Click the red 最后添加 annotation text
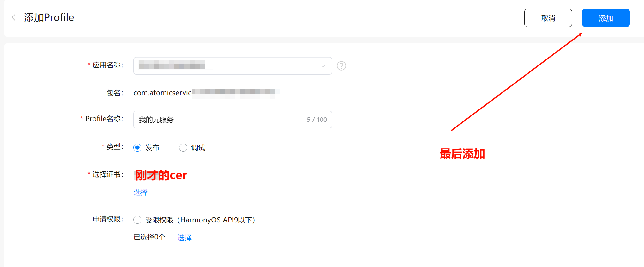This screenshot has height=267, width=644. coord(462,154)
